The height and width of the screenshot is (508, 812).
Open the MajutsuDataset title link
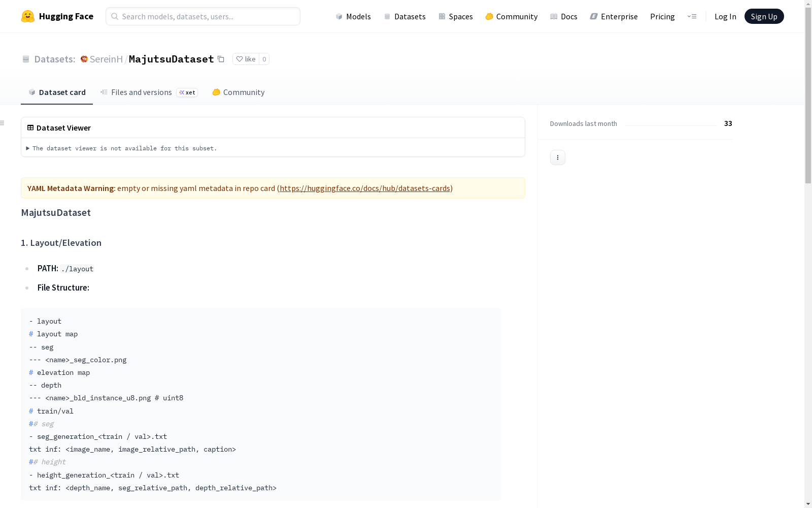coord(172,59)
